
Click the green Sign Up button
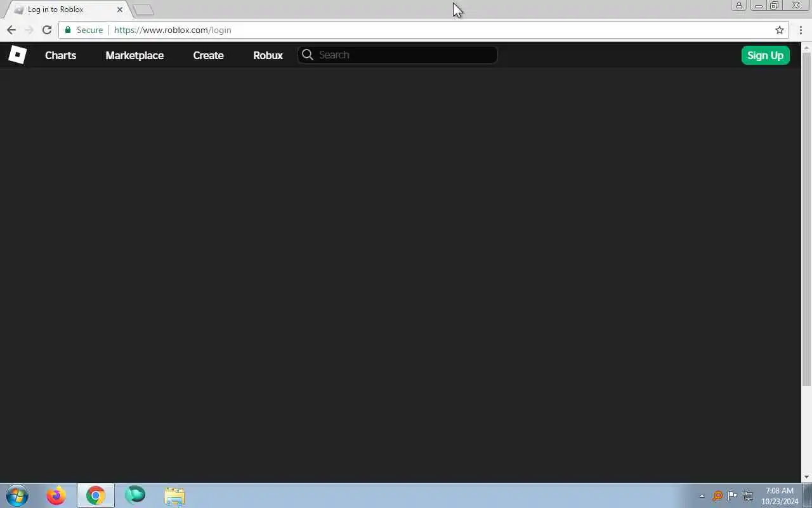(765, 55)
